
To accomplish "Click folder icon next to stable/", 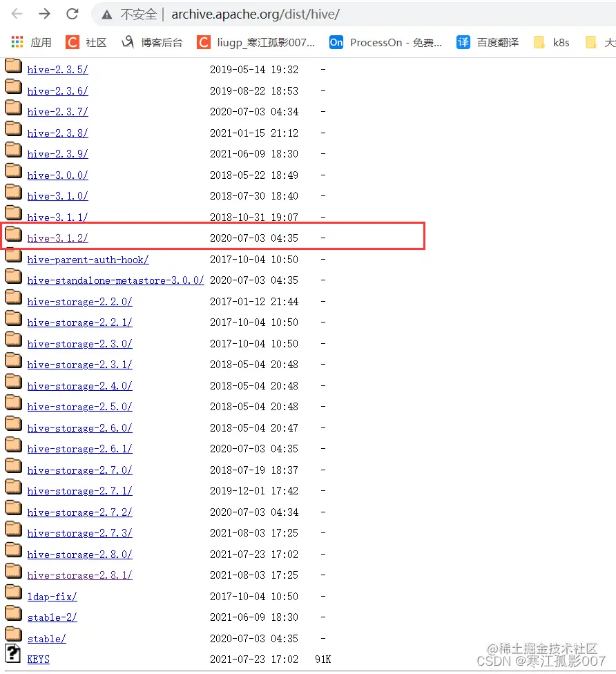I will pyautogui.click(x=13, y=635).
